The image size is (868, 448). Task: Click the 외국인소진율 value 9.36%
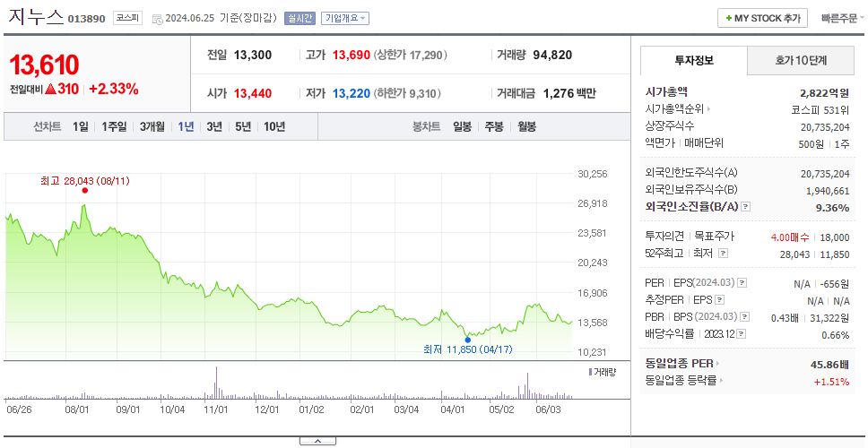834,207
